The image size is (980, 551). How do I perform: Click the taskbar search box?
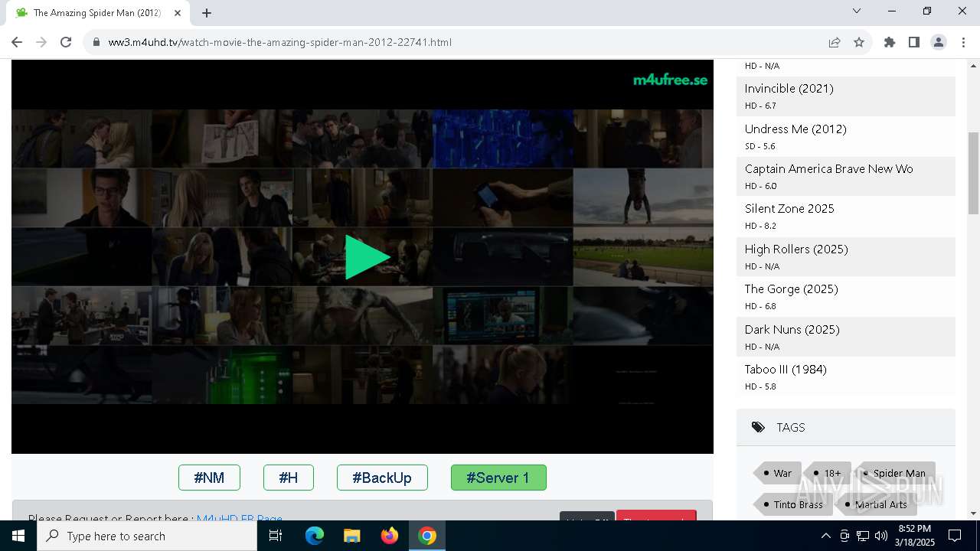coord(147,536)
